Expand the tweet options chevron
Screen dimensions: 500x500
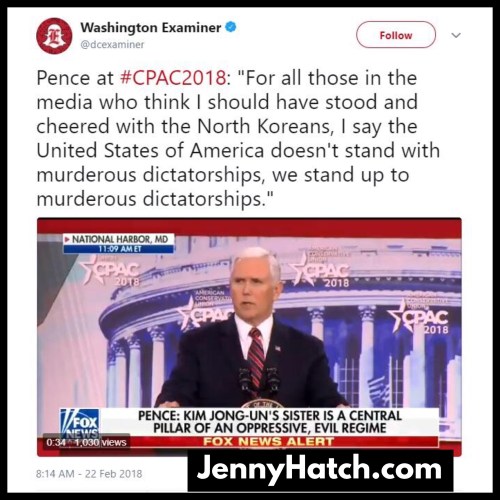456,35
